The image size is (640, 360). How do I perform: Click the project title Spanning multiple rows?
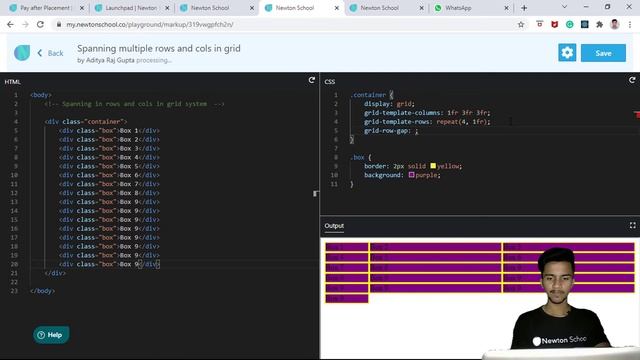pyautogui.click(x=159, y=49)
